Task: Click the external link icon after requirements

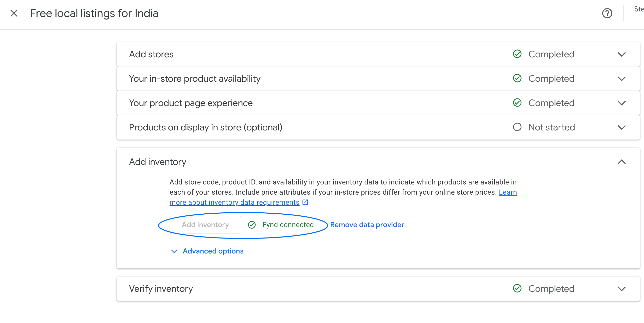Action: [305, 202]
